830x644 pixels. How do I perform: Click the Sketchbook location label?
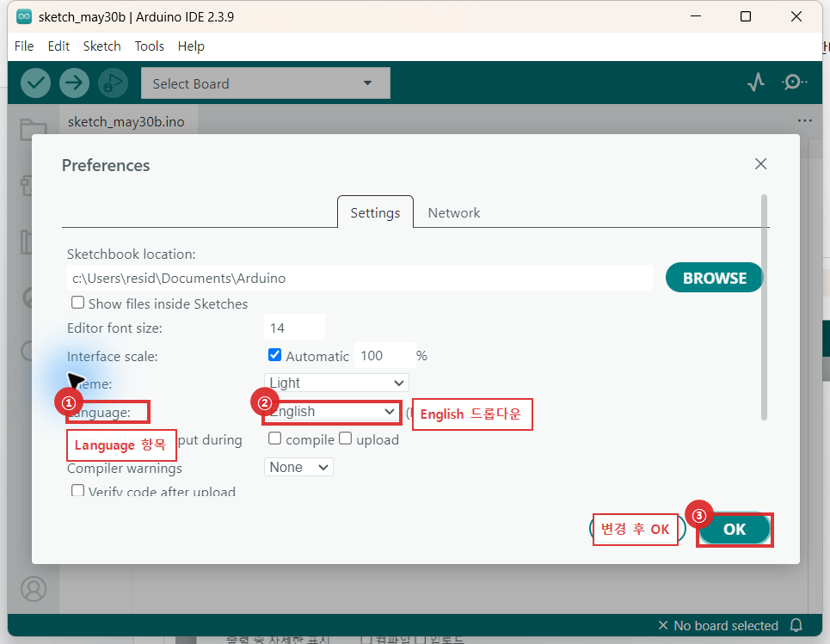(132, 254)
